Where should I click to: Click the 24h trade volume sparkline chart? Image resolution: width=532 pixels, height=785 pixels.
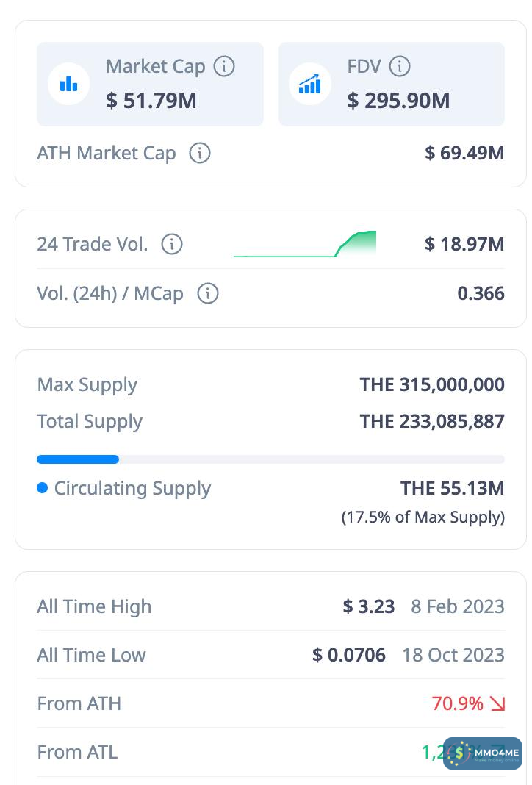[x=304, y=244]
